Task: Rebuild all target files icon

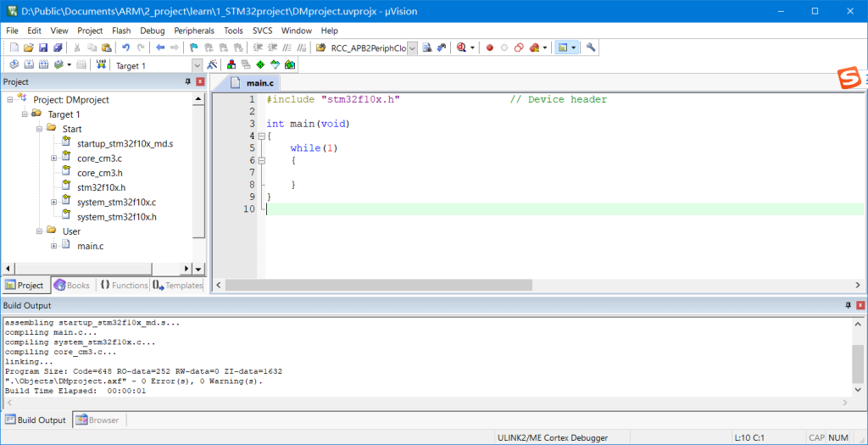Action: [42, 64]
